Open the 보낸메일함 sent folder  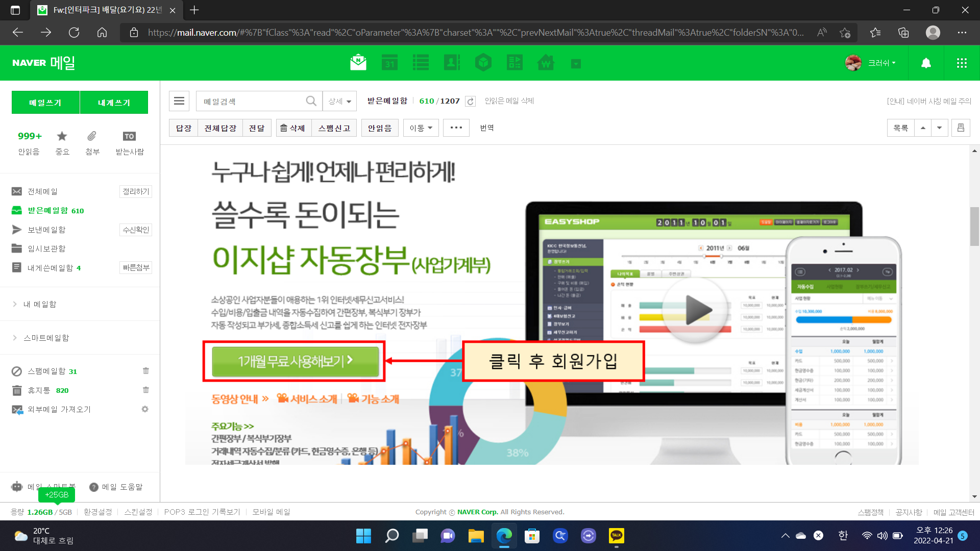pos(46,230)
